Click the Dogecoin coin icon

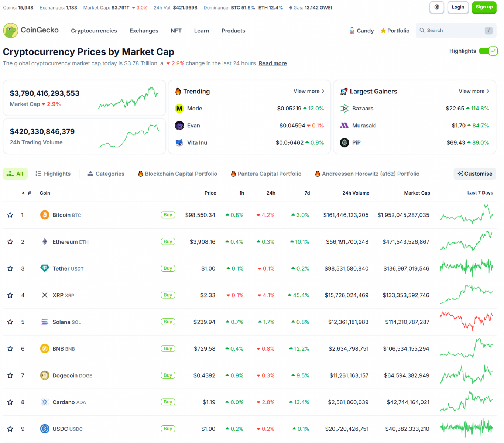[x=45, y=375]
